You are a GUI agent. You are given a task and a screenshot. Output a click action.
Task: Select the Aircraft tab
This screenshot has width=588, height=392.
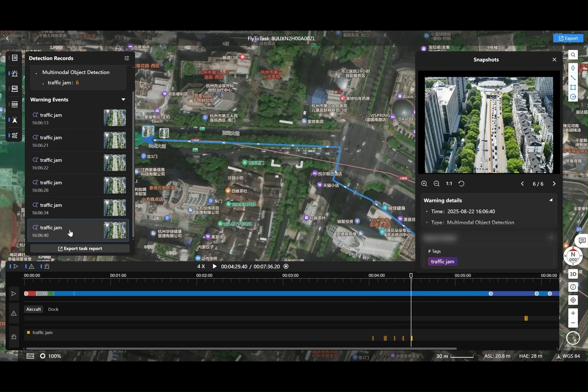34,309
